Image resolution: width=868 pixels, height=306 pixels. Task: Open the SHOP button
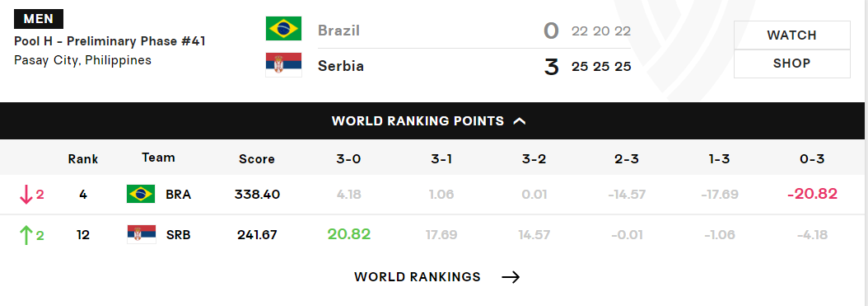(x=791, y=64)
